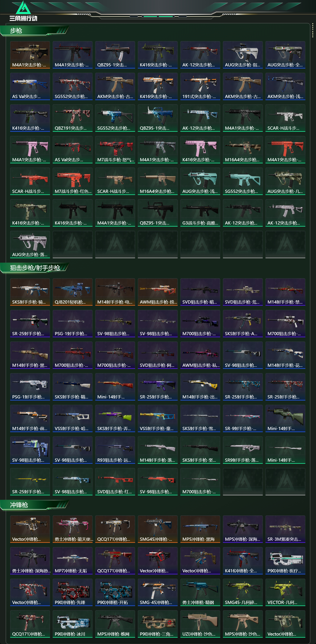Open the R93狙击步枪-远 skin
This screenshot has height=644, width=316.
[115, 450]
